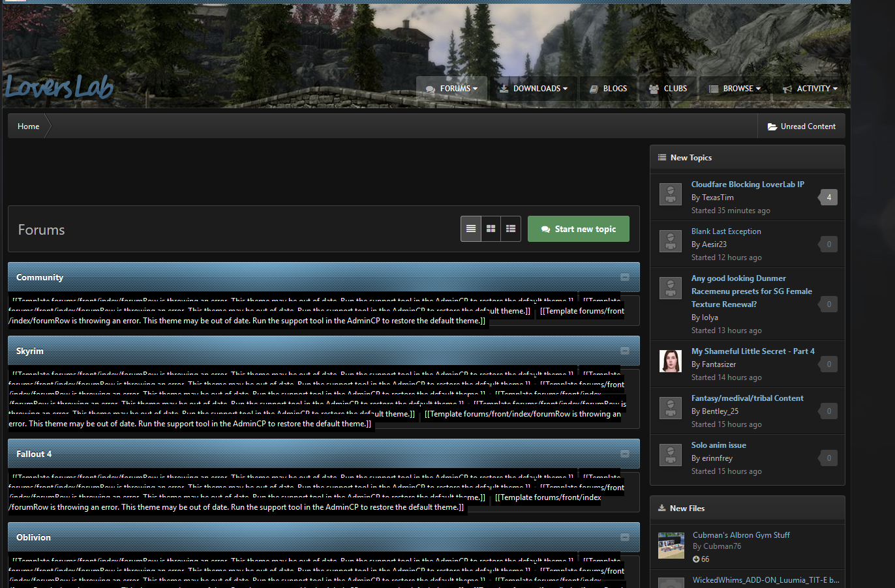Image resolution: width=895 pixels, height=588 pixels.
Task: Navigate to Home breadcrumb
Action: pos(28,126)
